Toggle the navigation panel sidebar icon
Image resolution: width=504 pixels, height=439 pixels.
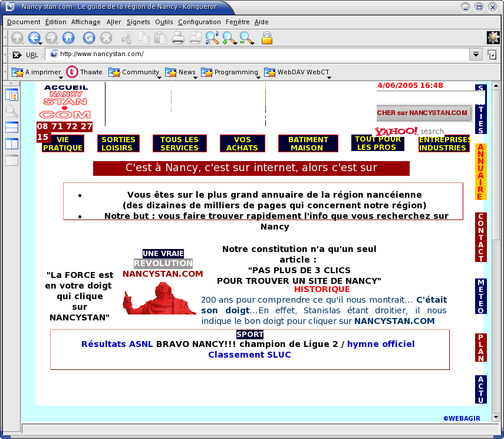[x=12, y=95]
